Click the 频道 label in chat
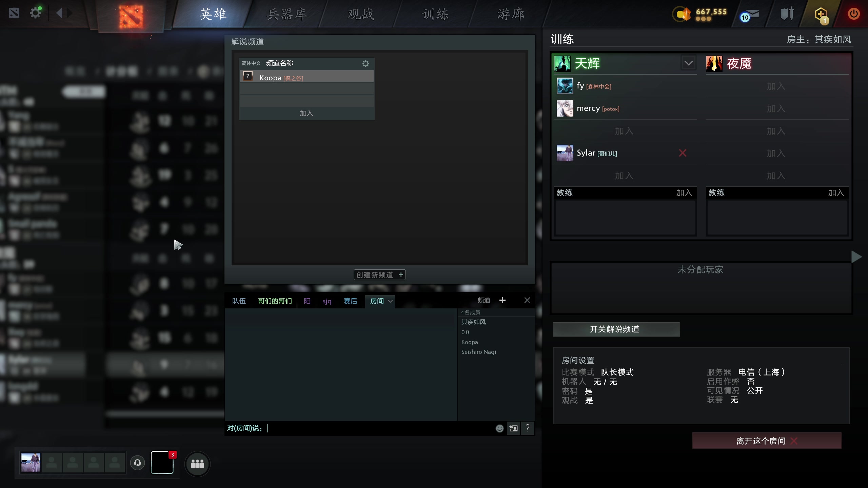868x488 pixels. 484,300
